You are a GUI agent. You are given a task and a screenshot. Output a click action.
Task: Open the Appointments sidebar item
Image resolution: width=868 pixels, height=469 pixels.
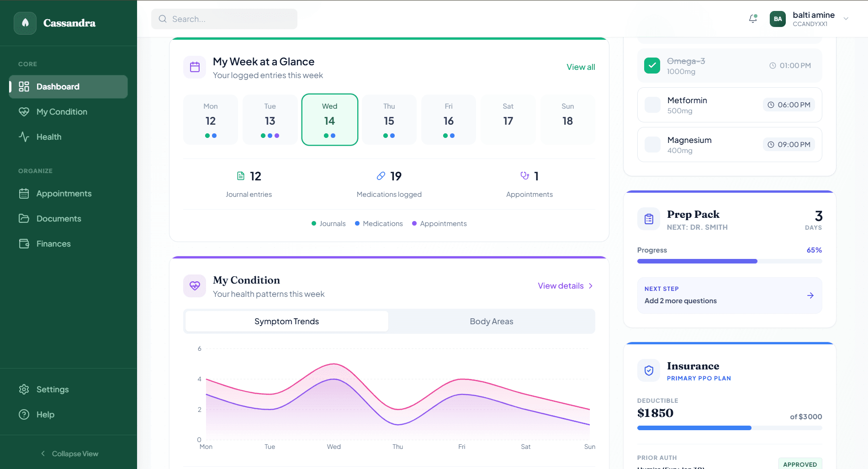(x=69, y=193)
